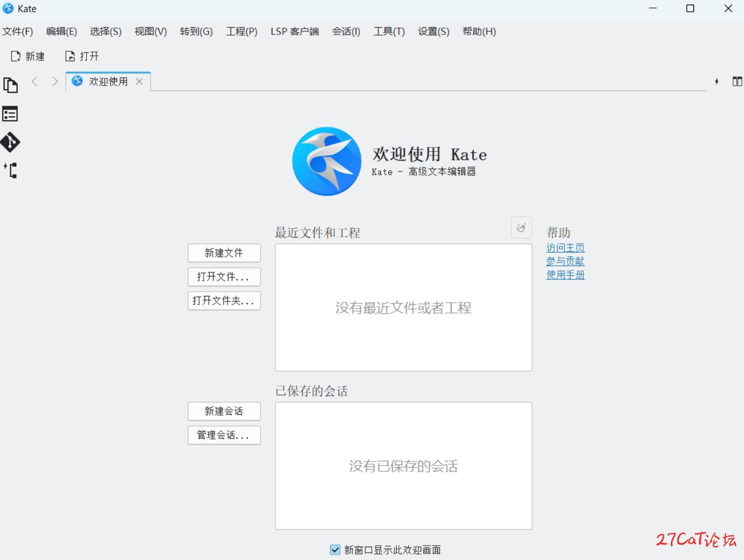
Task: Open the Git sidebar panel icon
Action: pos(10,142)
